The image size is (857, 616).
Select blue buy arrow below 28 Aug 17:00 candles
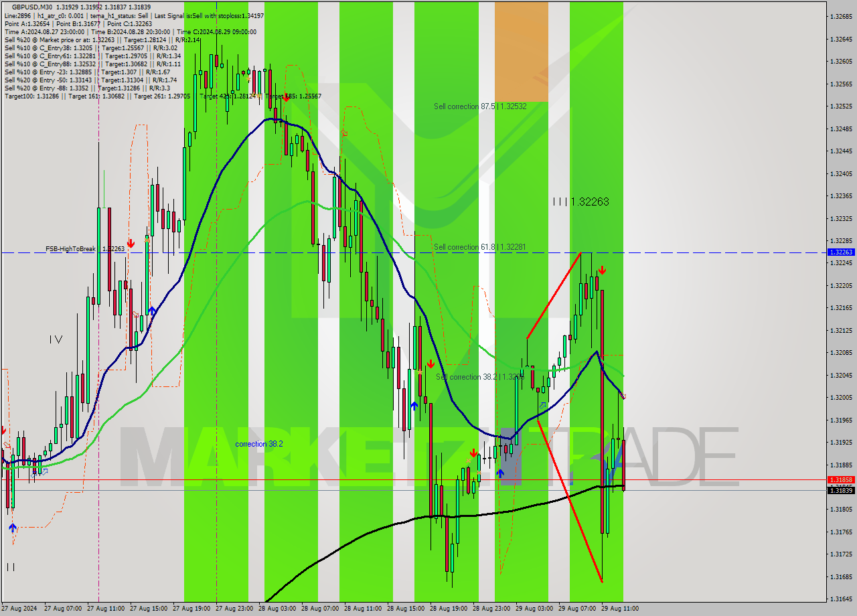[x=414, y=405]
